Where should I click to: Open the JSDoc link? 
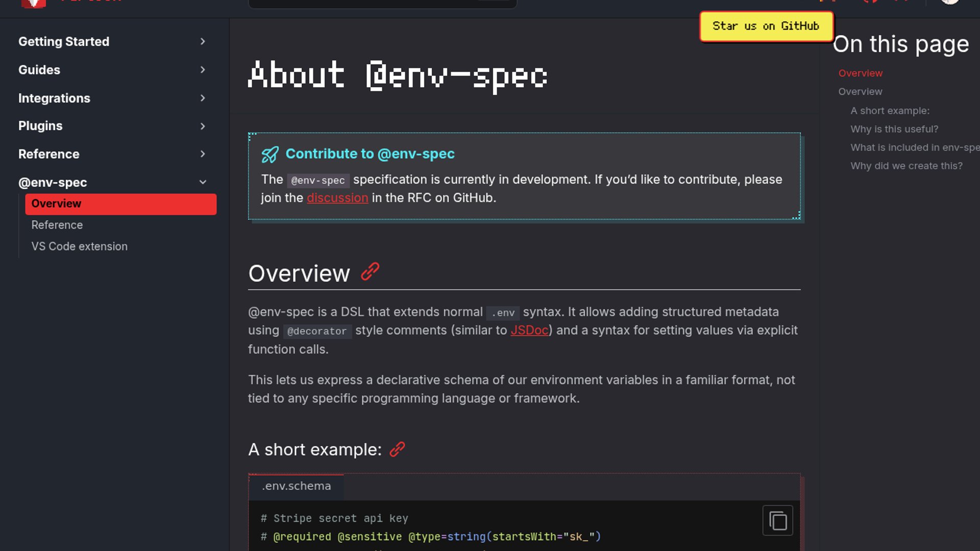pyautogui.click(x=529, y=331)
